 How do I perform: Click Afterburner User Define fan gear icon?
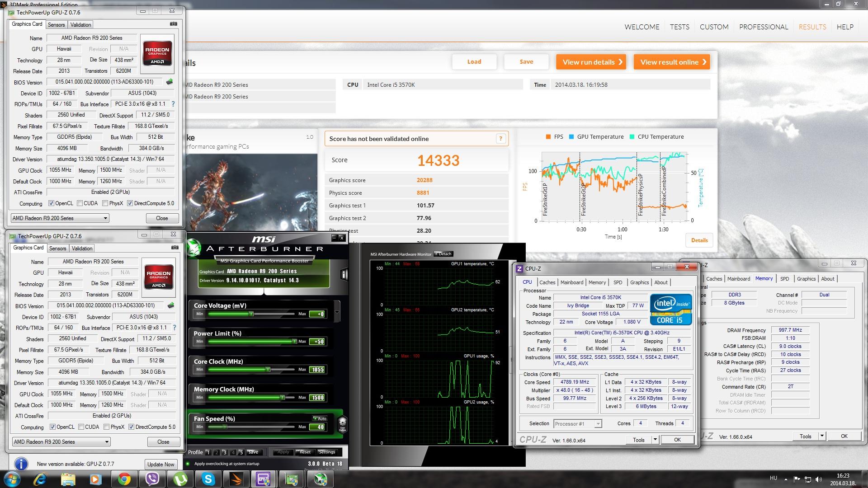343,424
